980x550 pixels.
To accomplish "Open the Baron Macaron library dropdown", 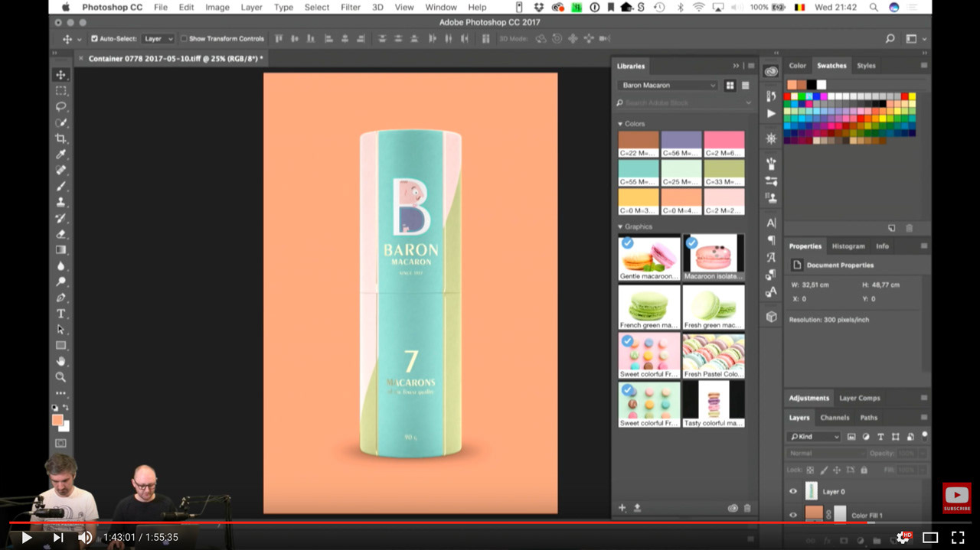I will [x=668, y=86].
